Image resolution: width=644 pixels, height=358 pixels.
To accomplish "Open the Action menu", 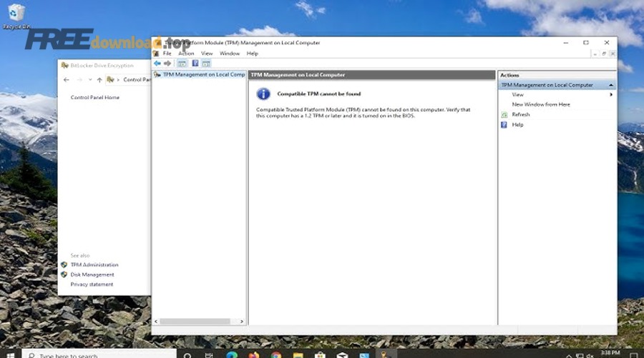I will click(186, 54).
